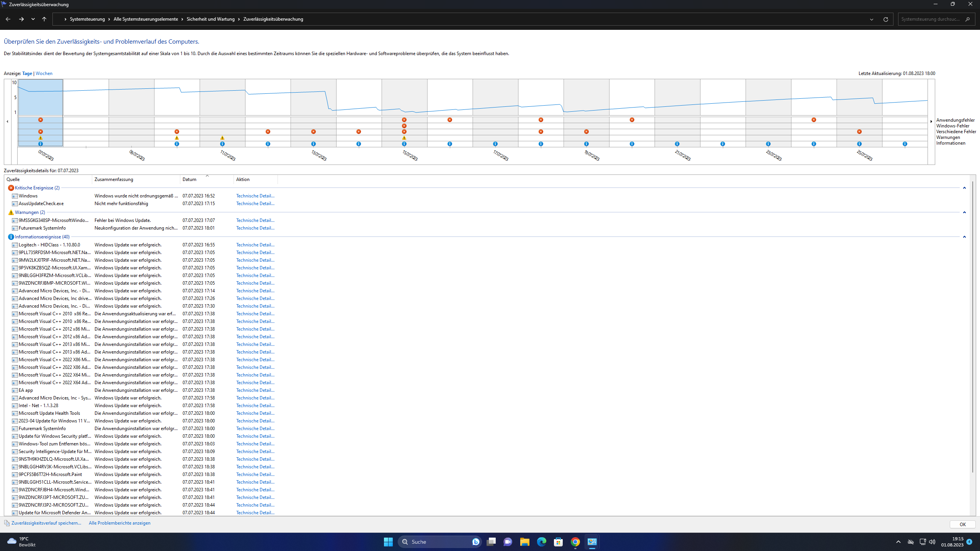Open Alle Problemberichte anzeigen link
The image size is (980, 551).
(x=119, y=523)
